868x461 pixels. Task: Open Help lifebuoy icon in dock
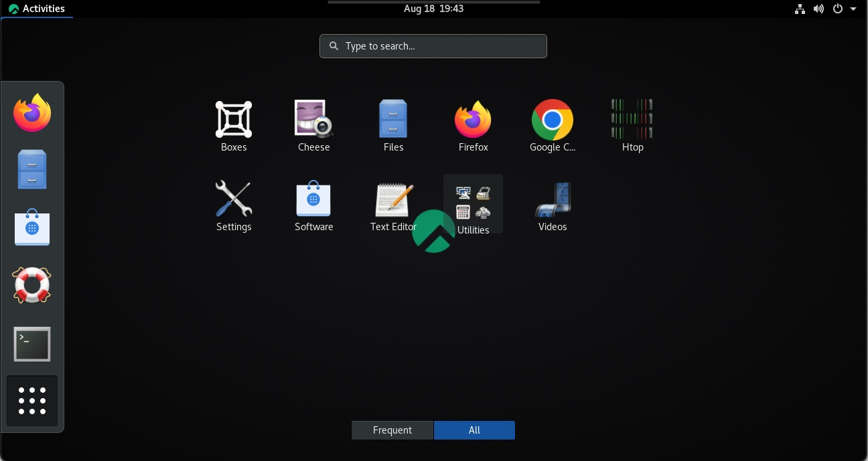32,285
